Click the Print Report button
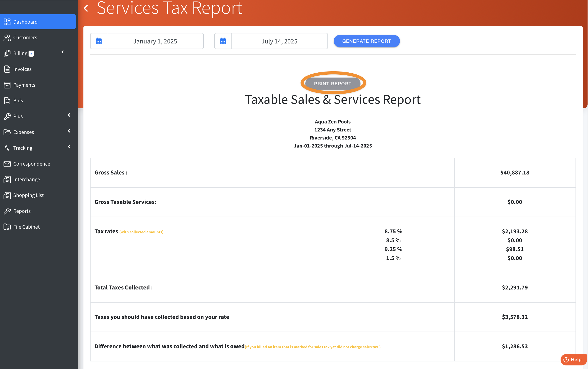 [333, 84]
